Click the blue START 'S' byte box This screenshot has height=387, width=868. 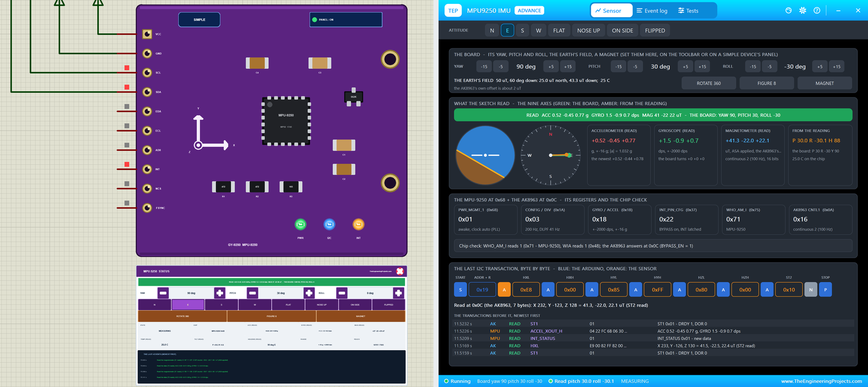pyautogui.click(x=461, y=290)
